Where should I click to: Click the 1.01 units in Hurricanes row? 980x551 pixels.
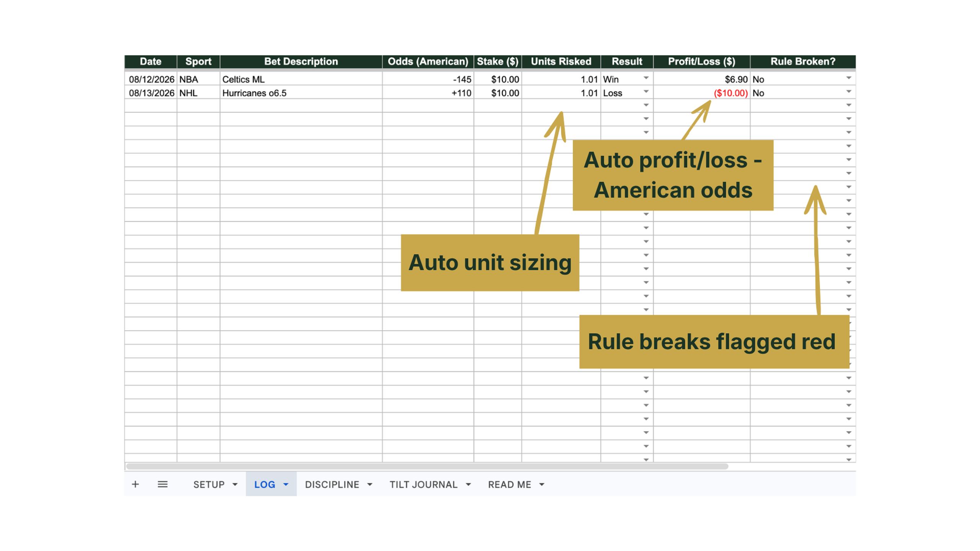(x=561, y=93)
